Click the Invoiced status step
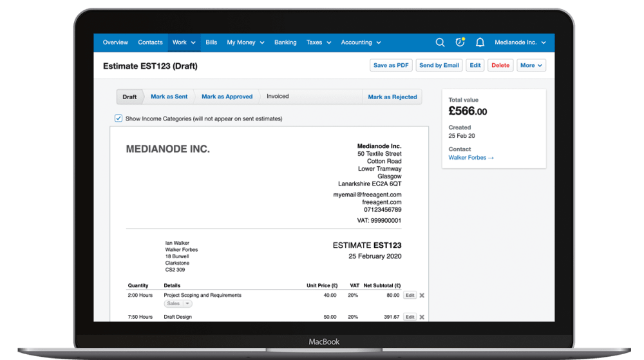The width and height of the screenshot is (644, 360). coord(278,96)
